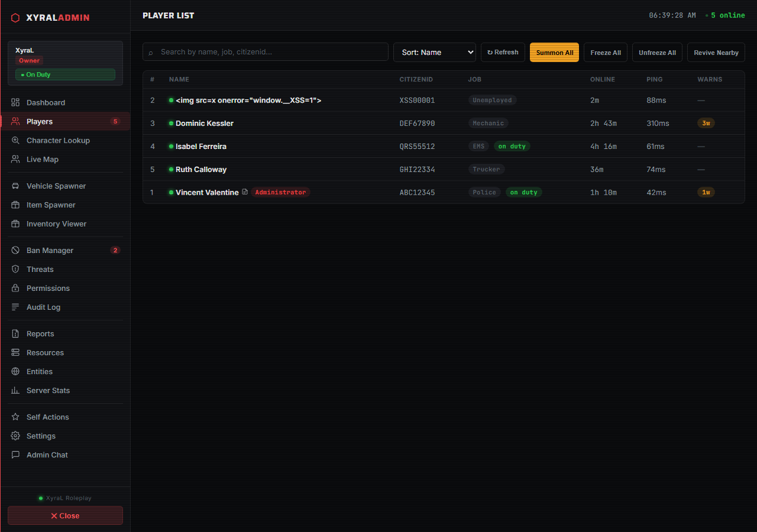Go to the Live Map page

(65, 159)
